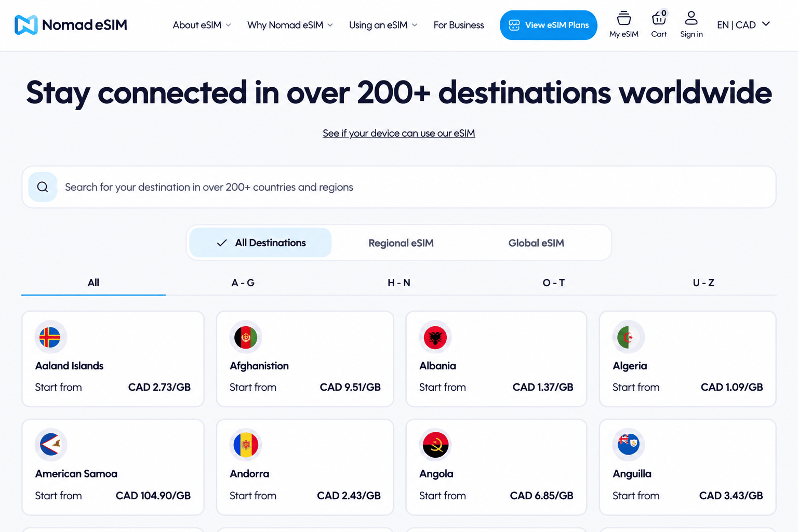Click the Albania country name

(x=437, y=366)
